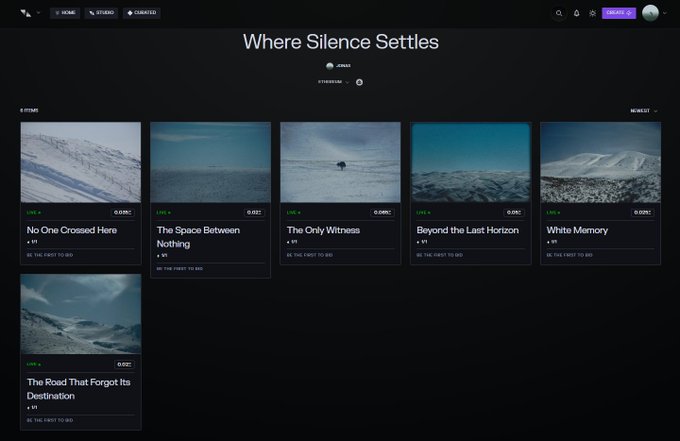Click Be the first to bid on The Road That Forgot Its Destination
The height and width of the screenshot is (441, 680).
click(50, 421)
